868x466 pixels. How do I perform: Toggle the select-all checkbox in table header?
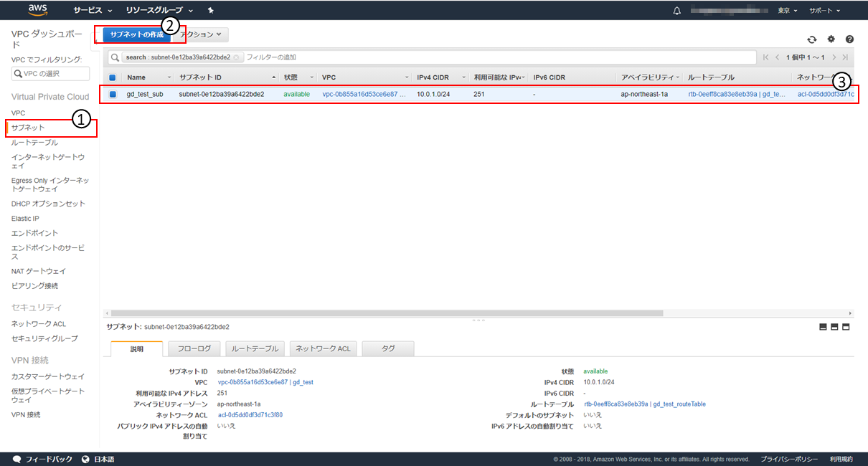pos(113,77)
